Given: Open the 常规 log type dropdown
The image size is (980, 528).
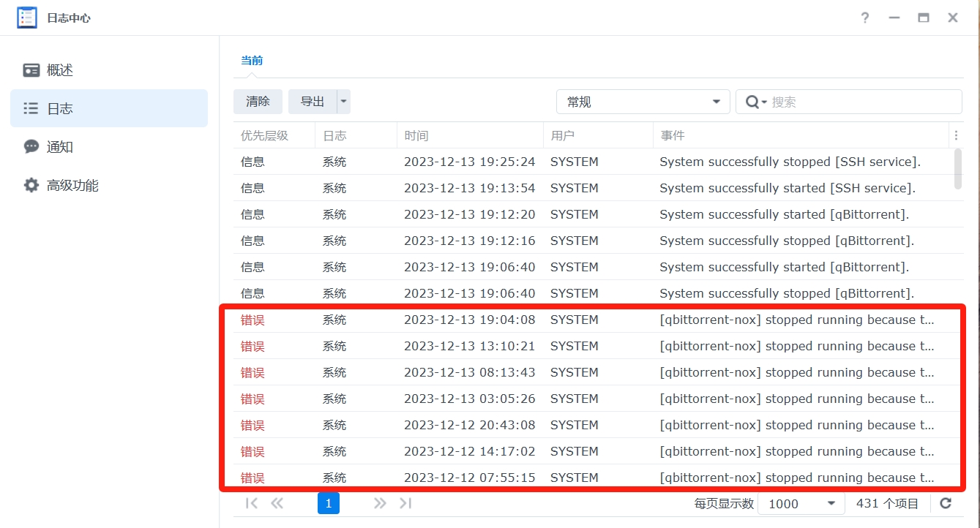Looking at the screenshot, I should 643,102.
